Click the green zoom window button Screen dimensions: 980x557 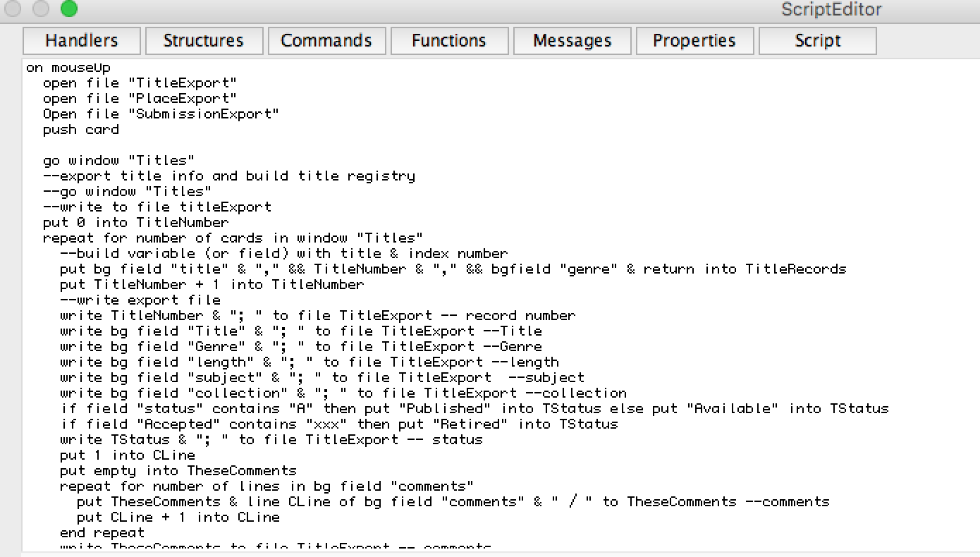click(68, 9)
